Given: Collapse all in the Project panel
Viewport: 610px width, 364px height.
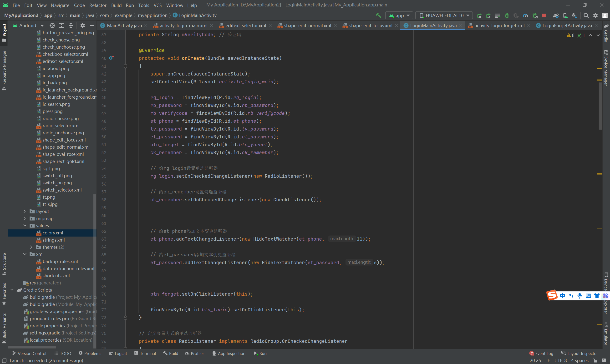Looking at the screenshot, I should pyautogui.click(x=71, y=25).
